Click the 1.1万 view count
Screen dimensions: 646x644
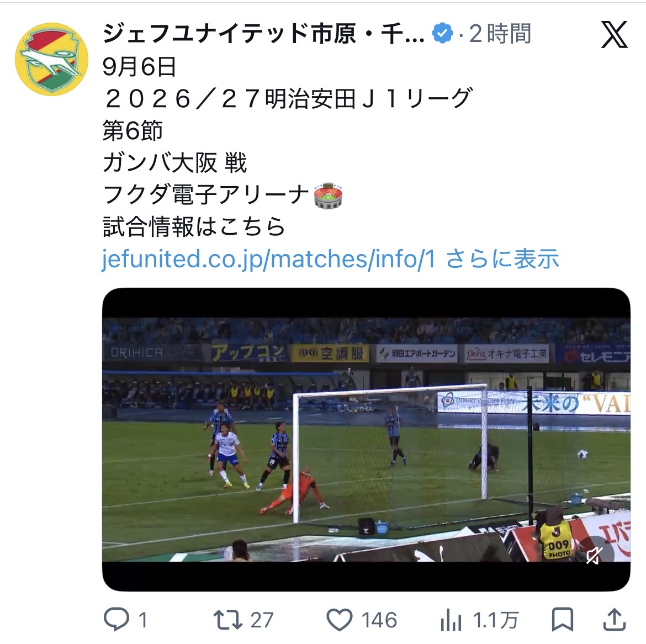(496, 620)
